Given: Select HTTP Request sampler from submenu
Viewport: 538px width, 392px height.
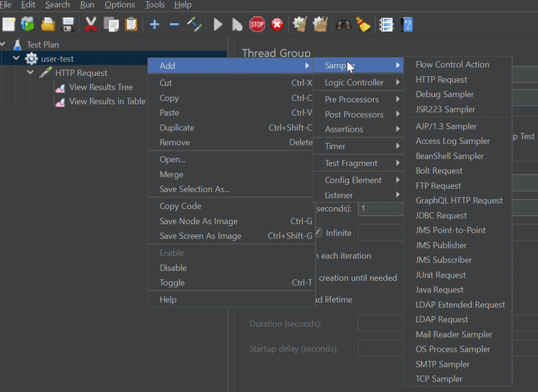Looking at the screenshot, I should click(458, 79).
